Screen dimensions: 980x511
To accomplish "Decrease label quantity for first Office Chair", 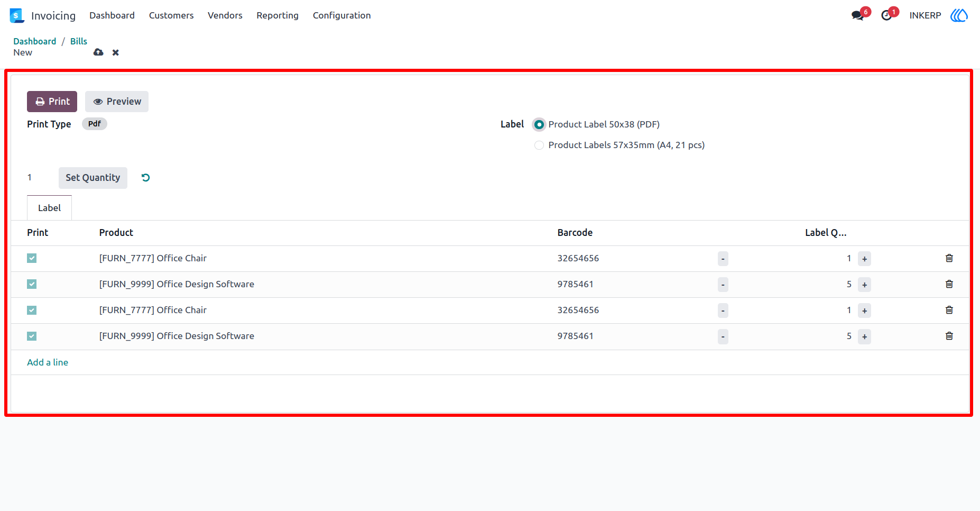I will (723, 259).
